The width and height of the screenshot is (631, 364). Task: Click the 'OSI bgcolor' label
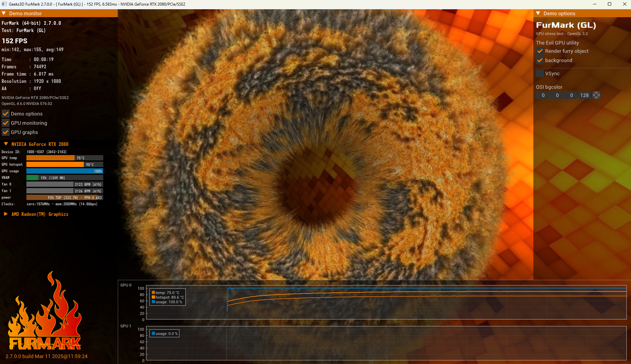549,87
